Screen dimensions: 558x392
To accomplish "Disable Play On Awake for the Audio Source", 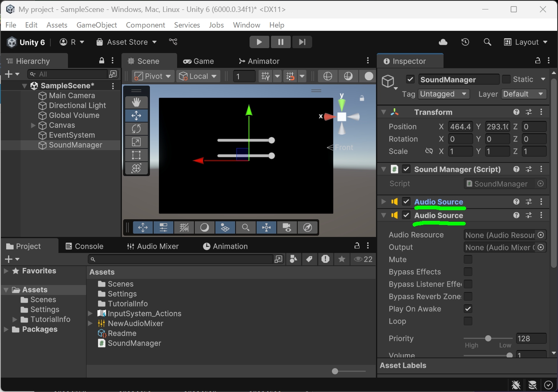I will [x=468, y=309].
